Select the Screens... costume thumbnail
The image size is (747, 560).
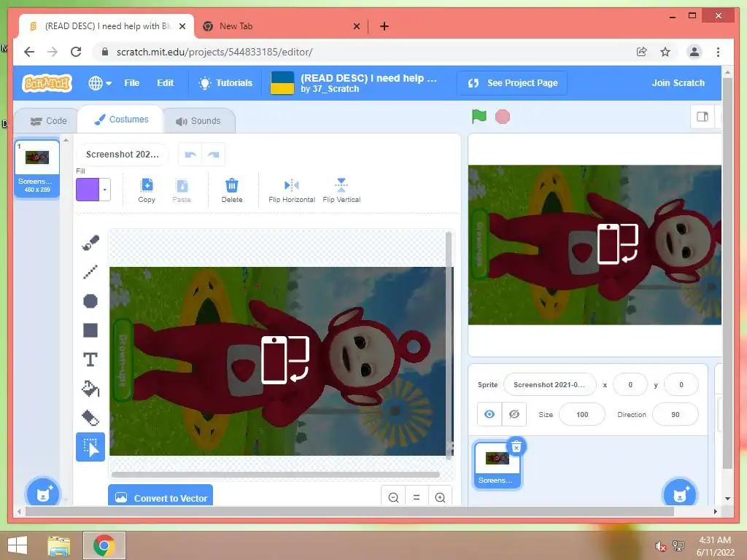(37, 168)
